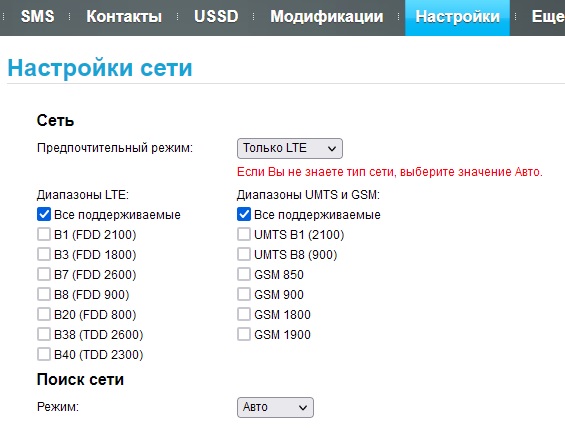565x431 pixels.
Task: Select the Настройки tab
Action: [x=457, y=17]
